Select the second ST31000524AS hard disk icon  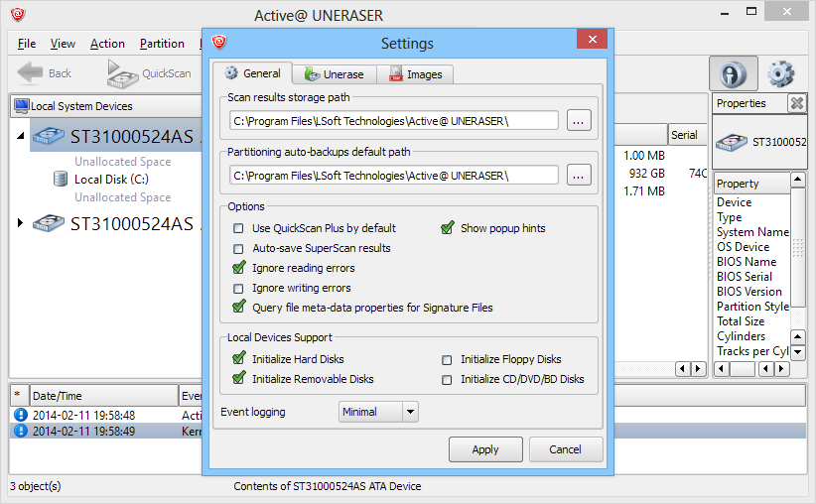(x=49, y=223)
